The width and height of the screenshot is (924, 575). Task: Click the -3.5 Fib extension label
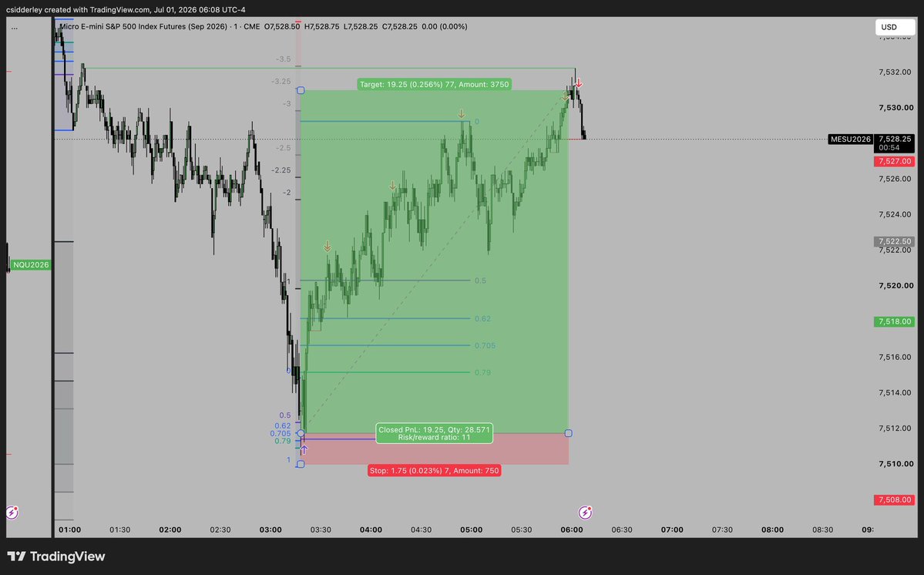click(284, 59)
